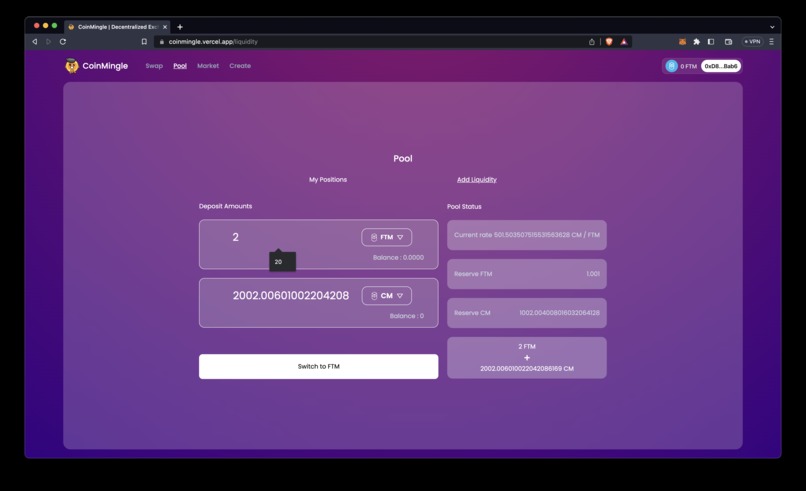Image resolution: width=806 pixels, height=491 pixels.
Task: Open Brave Shields lion icon
Action: coord(609,42)
